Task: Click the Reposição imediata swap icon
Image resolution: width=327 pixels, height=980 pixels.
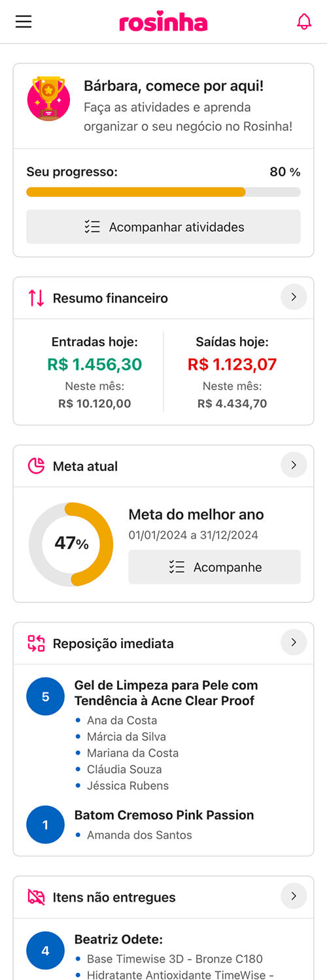Action: click(36, 644)
